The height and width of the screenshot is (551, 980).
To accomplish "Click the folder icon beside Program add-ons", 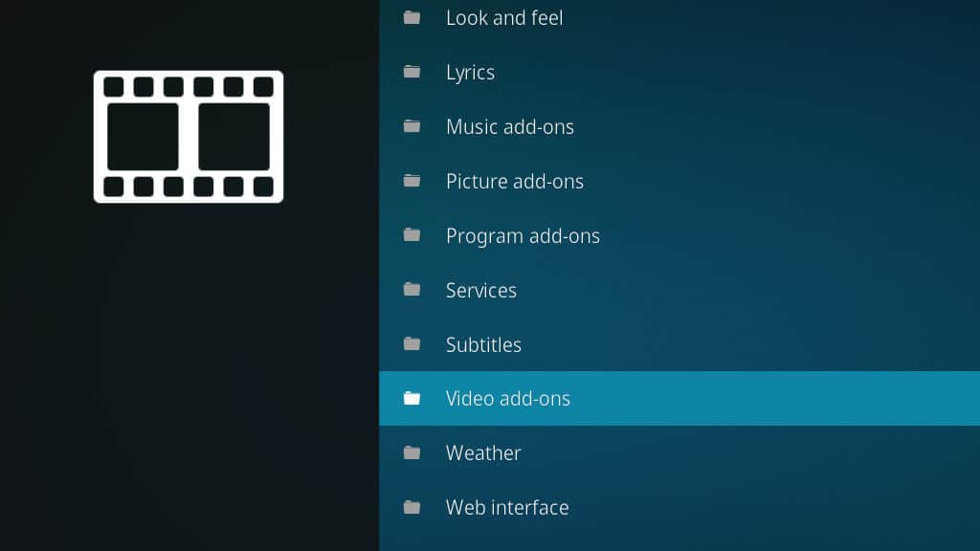I will pyautogui.click(x=412, y=235).
